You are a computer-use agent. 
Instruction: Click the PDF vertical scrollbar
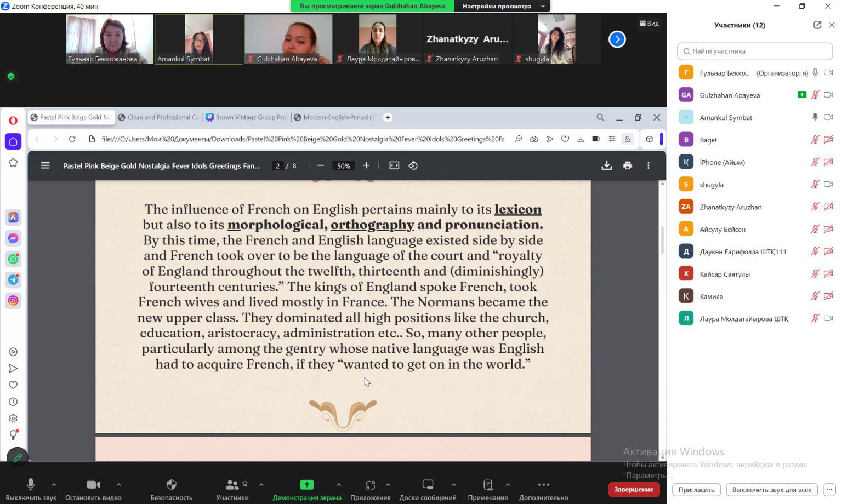[662, 241]
